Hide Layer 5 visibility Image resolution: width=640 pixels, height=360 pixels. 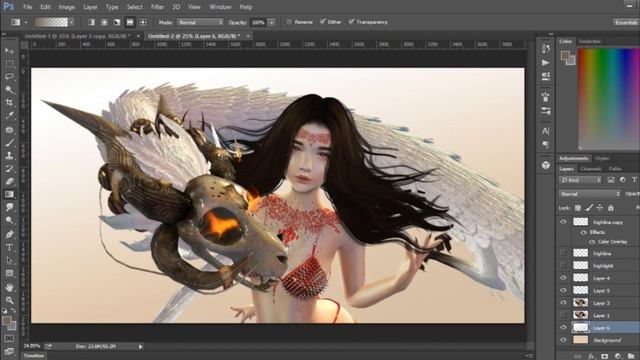[x=564, y=290]
